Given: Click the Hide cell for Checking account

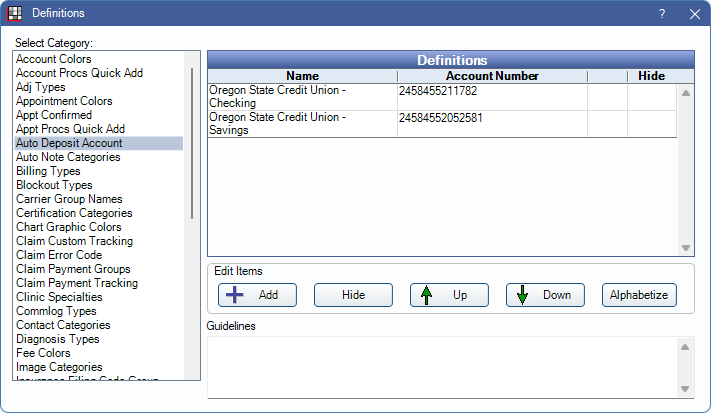Looking at the screenshot, I should click(651, 97).
